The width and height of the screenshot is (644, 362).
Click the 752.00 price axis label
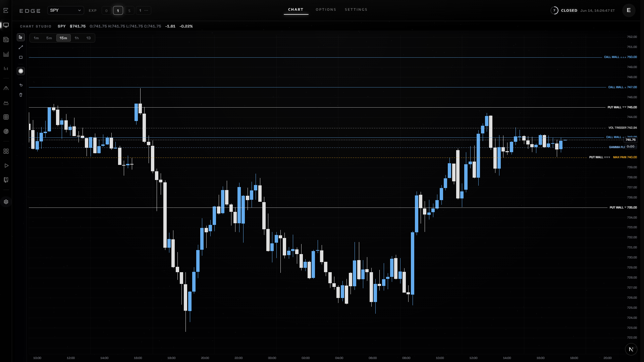point(632,37)
